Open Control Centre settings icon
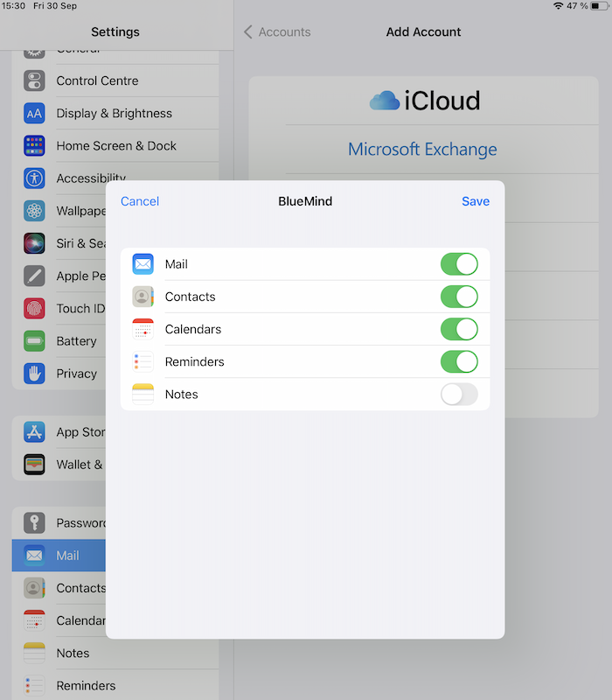612x700 pixels. (34, 80)
